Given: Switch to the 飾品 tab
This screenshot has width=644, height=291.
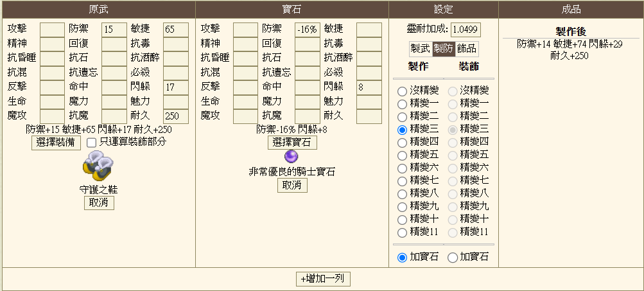Looking at the screenshot, I should 467,49.
